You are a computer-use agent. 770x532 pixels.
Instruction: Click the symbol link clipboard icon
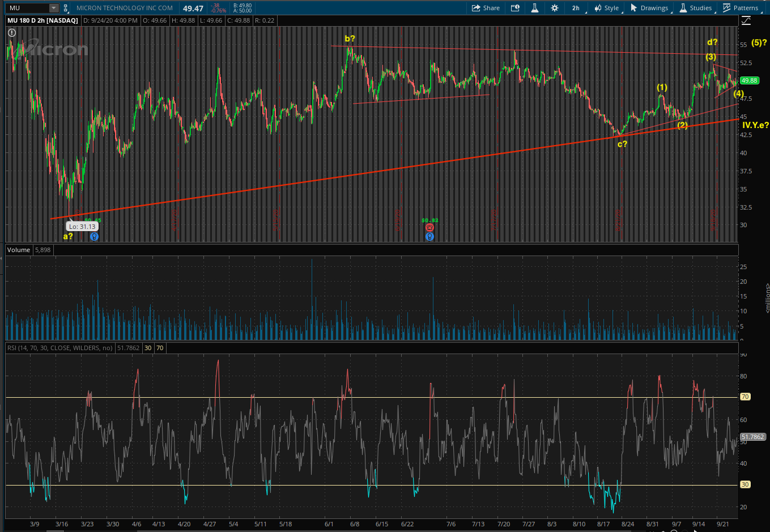(66, 8)
